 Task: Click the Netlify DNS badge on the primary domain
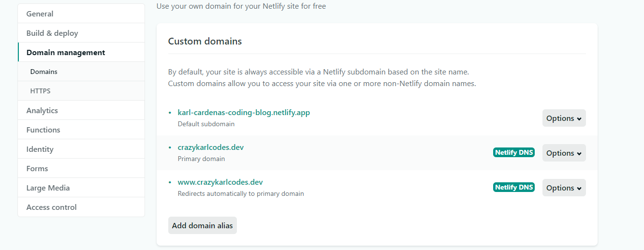[x=514, y=153]
